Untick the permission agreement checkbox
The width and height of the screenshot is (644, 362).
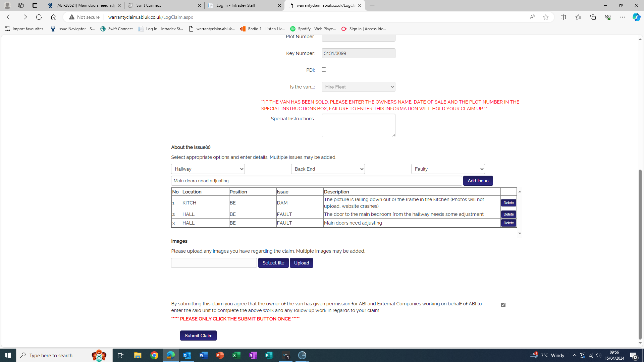click(x=503, y=305)
